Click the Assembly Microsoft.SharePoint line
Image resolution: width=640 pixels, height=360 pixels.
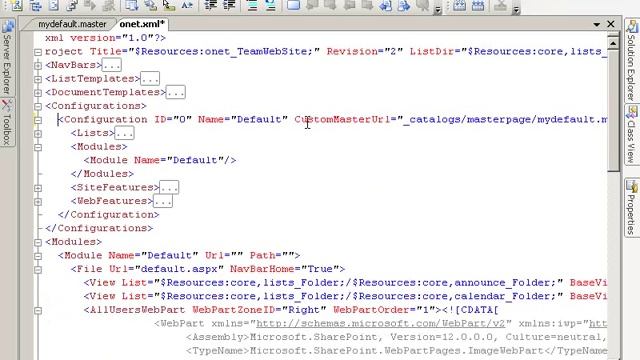click(x=396, y=337)
